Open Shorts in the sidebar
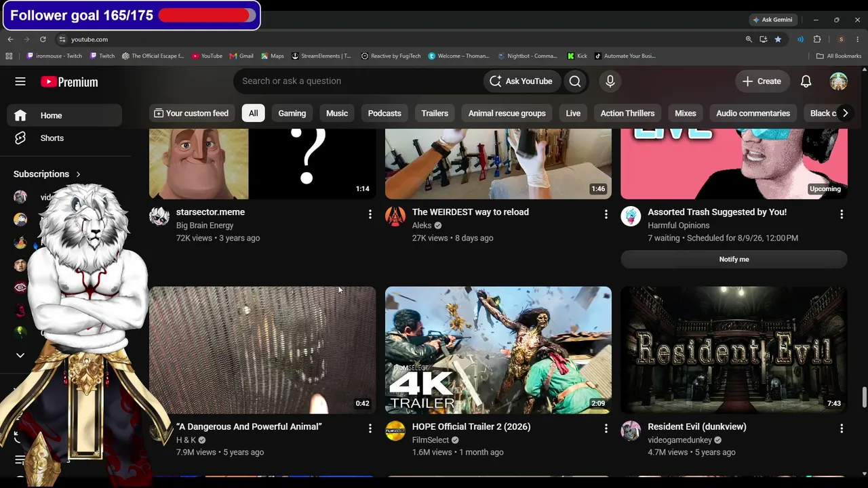The image size is (868, 488). [52, 138]
